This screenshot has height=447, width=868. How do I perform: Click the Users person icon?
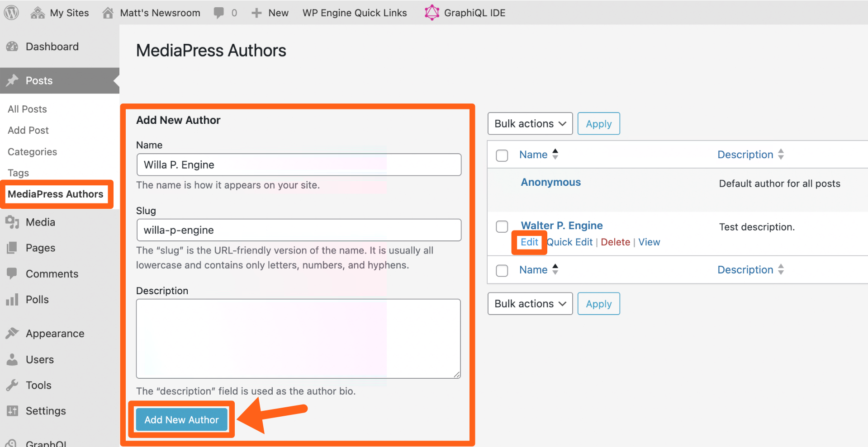[x=12, y=359]
